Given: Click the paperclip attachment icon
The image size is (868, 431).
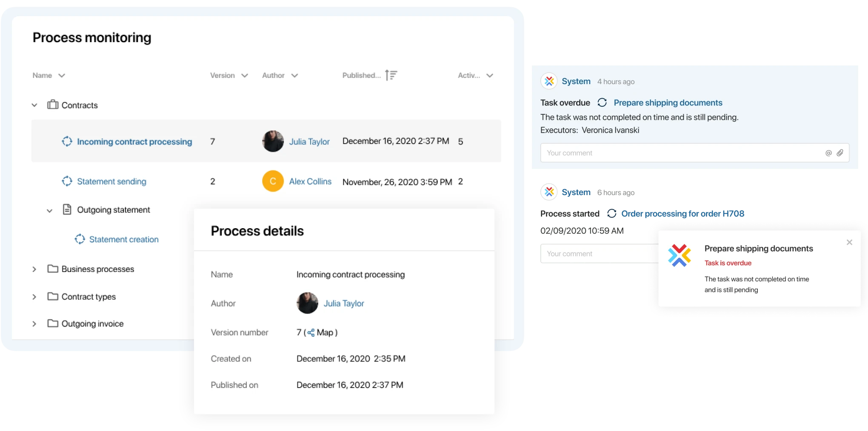Looking at the screenshot, I should coord(839,153).
